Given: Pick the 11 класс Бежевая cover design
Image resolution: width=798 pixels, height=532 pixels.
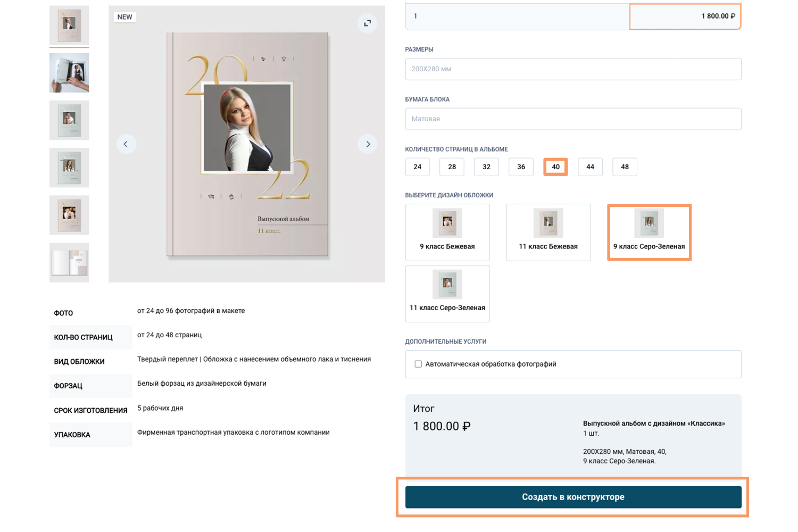Looking at the screenshot, I should [548, 232].
